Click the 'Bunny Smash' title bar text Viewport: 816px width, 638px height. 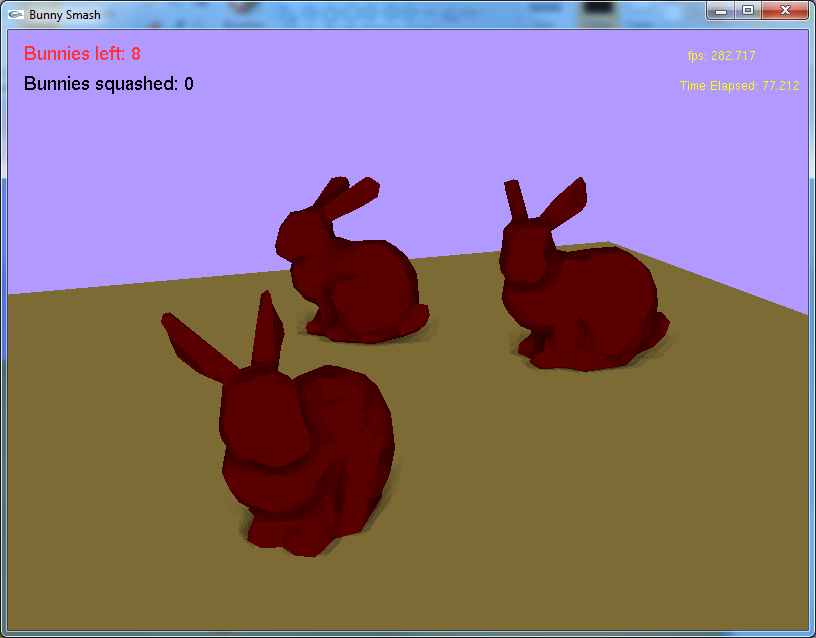[x=65, y=15]
